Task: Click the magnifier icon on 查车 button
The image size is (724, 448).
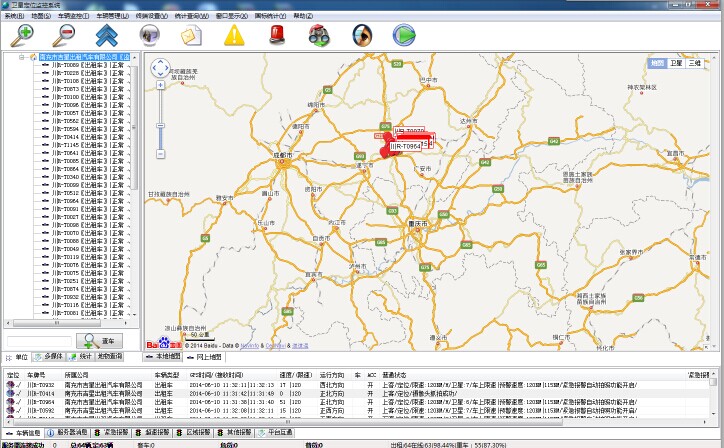Action: pyautogui.click(x=89, y=341)
